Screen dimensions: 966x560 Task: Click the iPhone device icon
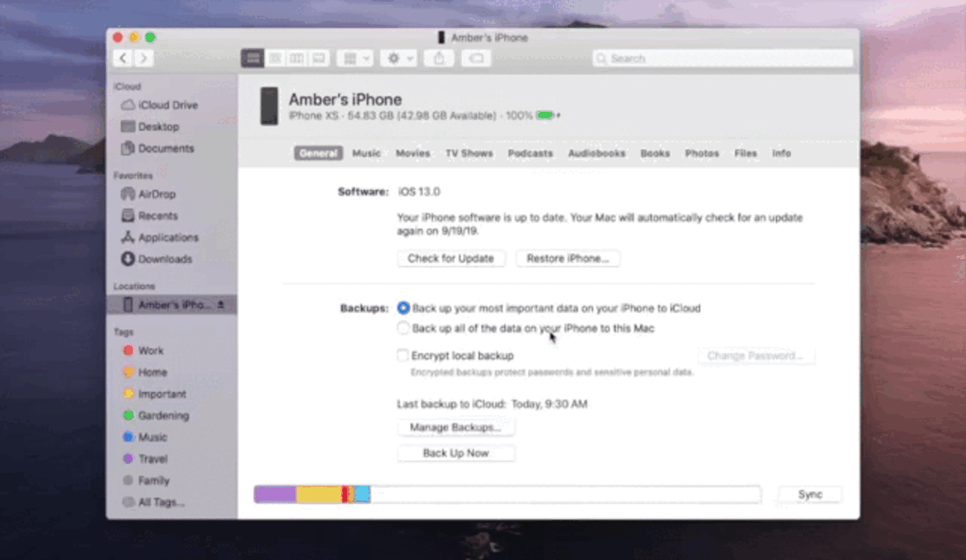click(269, 106)
